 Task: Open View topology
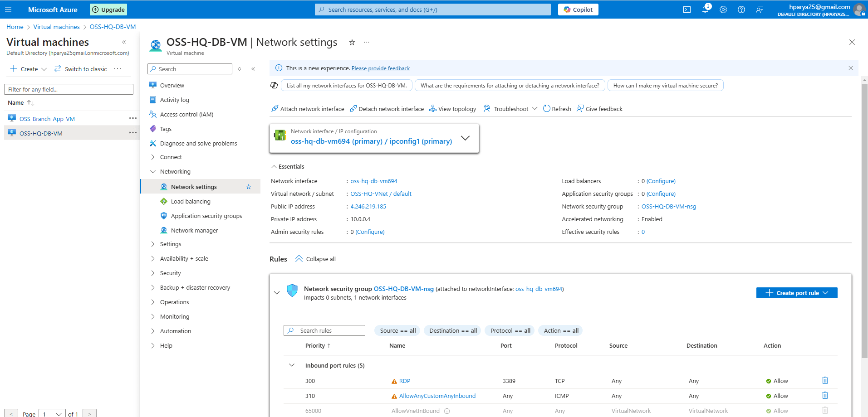452,109
